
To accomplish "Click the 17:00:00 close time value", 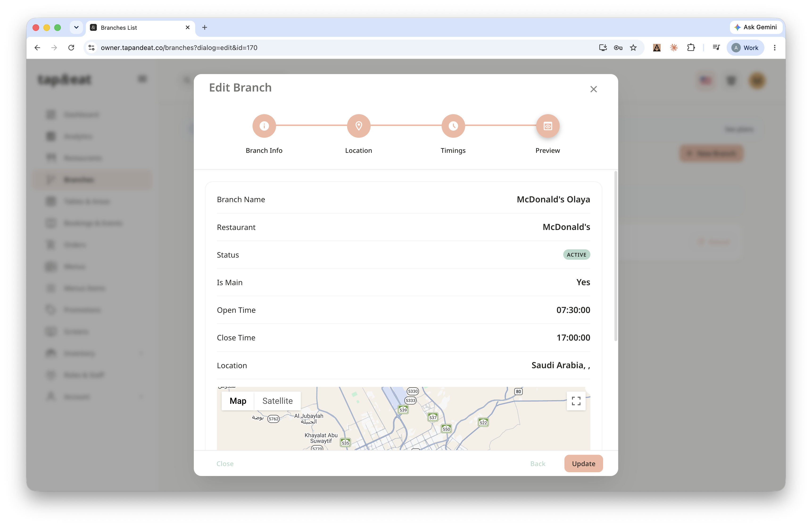I will point(573,338).
